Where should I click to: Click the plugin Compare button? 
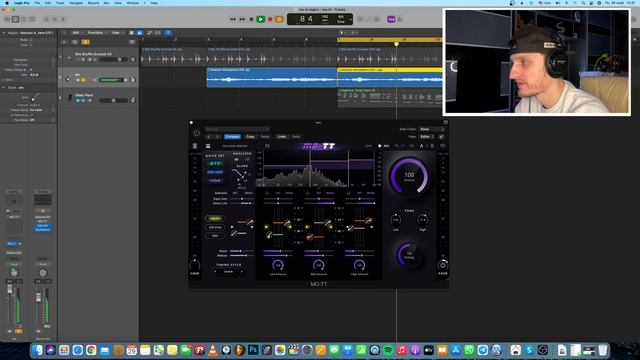(x=232, y=137)
